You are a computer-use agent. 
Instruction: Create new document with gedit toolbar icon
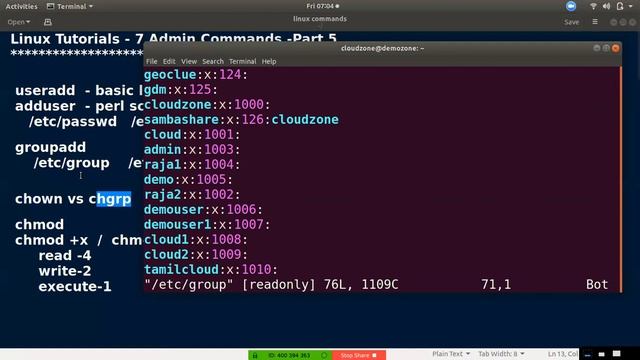[x=48, y=22]
